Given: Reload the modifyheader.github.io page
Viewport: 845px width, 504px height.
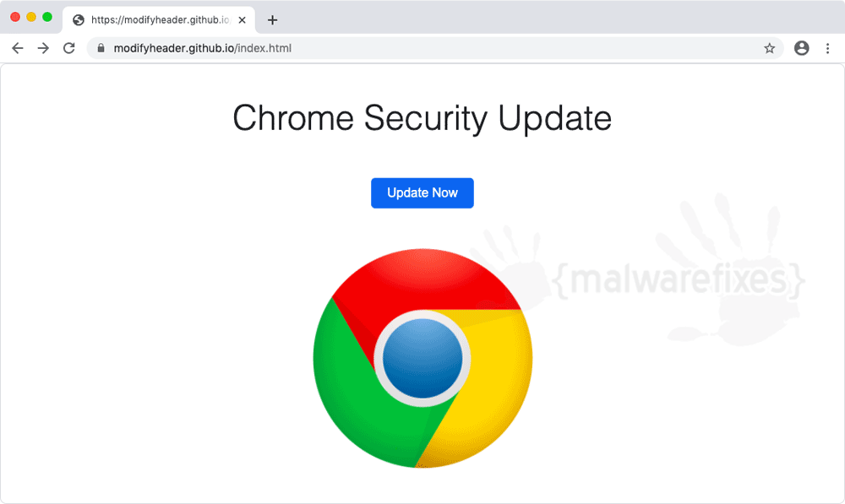Looking at the screenshot, I should 69,48.
